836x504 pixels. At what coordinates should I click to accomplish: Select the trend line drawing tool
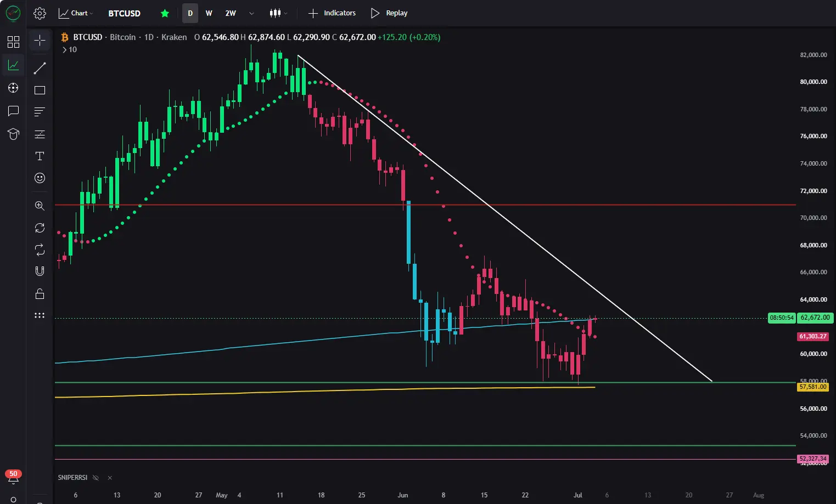[x=40, y=69]
